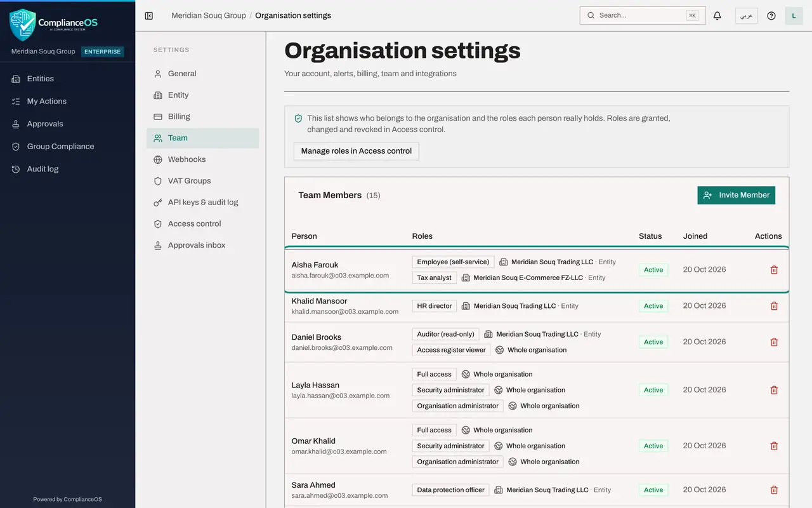Open user avatar L menu
Screen dimensions: 812x508
pyautogui.click(x=794, y=16)
